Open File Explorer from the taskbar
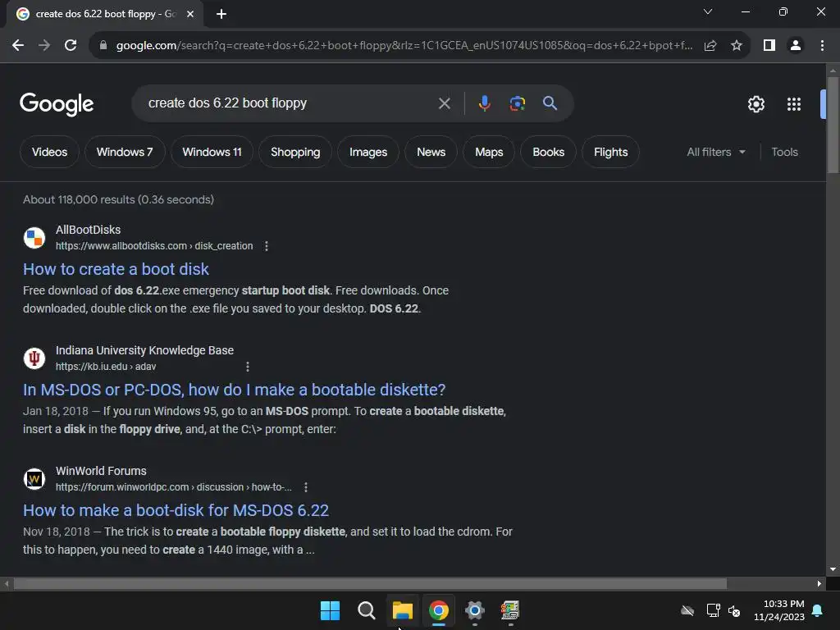The image size is (840, 630). tap(402, 610)
